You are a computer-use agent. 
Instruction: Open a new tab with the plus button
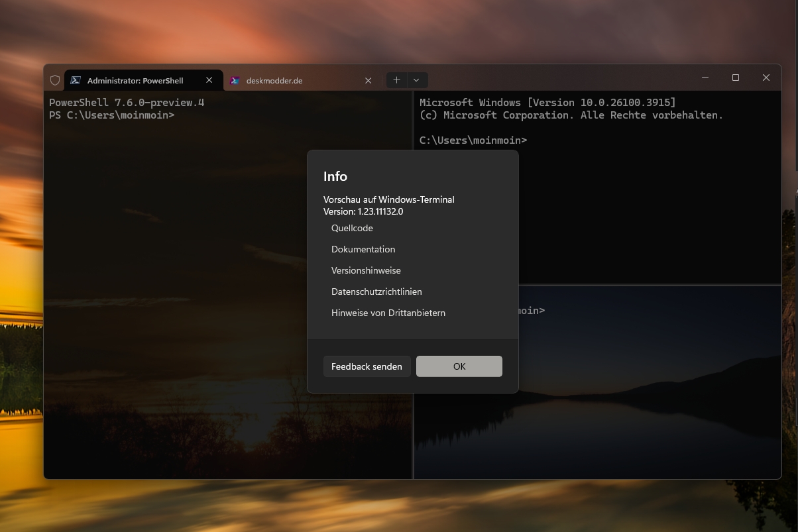tap(396, 80)
